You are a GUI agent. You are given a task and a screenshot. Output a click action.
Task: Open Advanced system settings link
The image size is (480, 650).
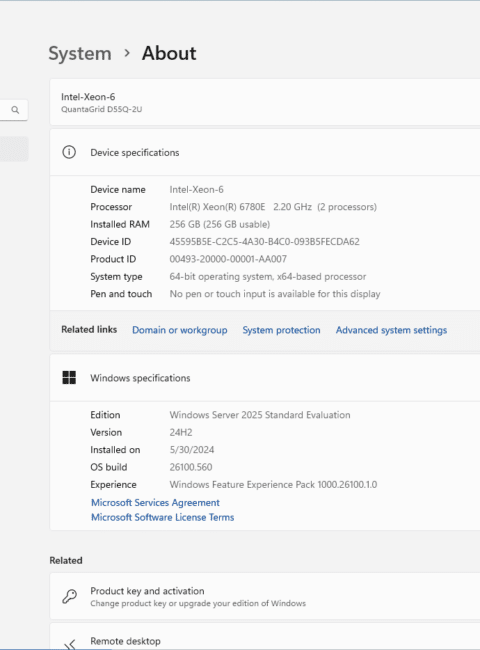(x=391, y=330)
